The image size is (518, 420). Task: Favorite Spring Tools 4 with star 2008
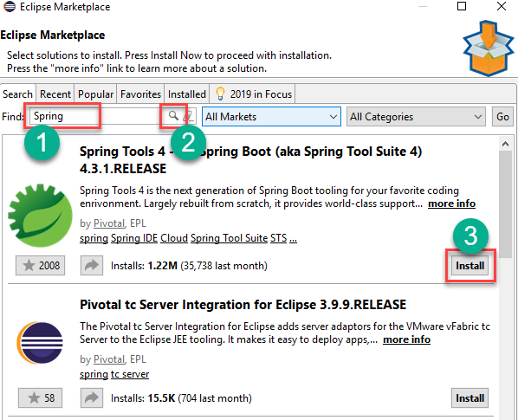click(41, 265)
